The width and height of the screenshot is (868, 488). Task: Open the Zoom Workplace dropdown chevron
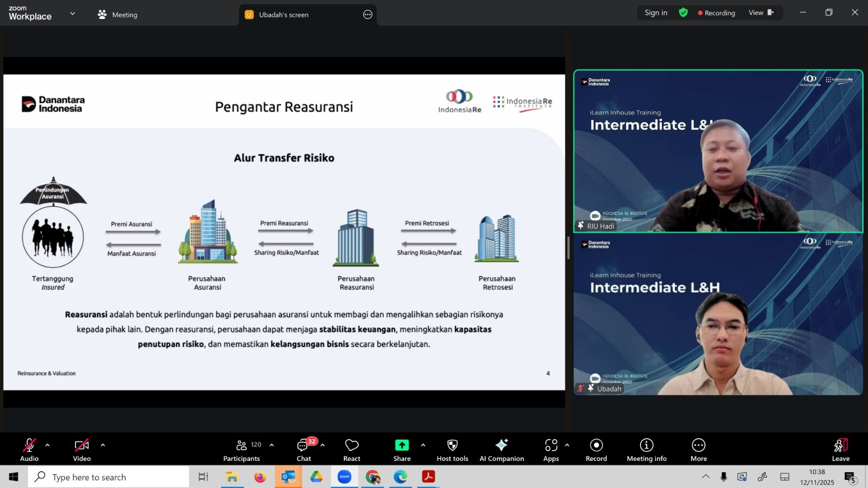tap(72, 14)
